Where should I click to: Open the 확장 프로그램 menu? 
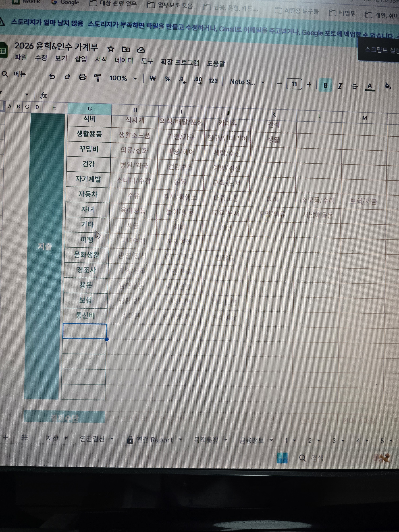tap(180, 62)
